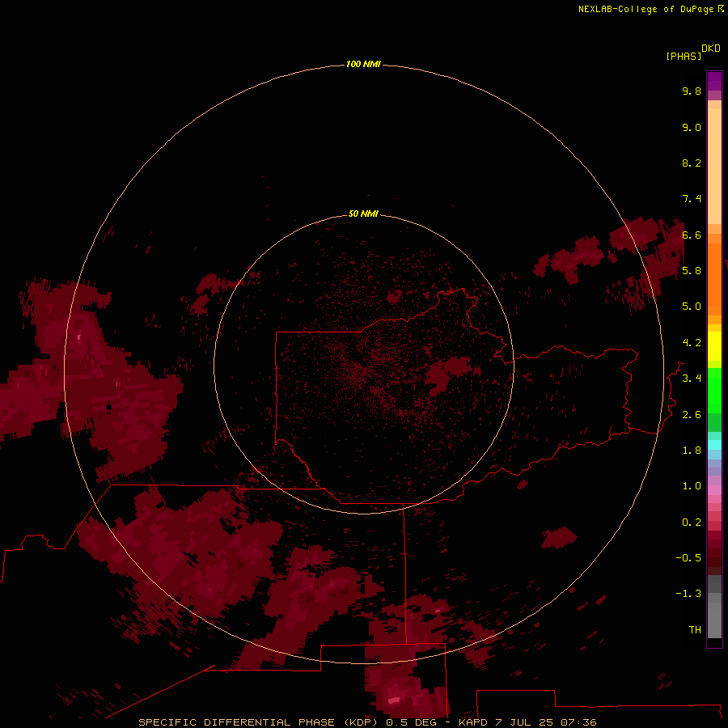Screen dimensions: 728x728
Task: Click the TH threshold label
Action: [695, 629]
